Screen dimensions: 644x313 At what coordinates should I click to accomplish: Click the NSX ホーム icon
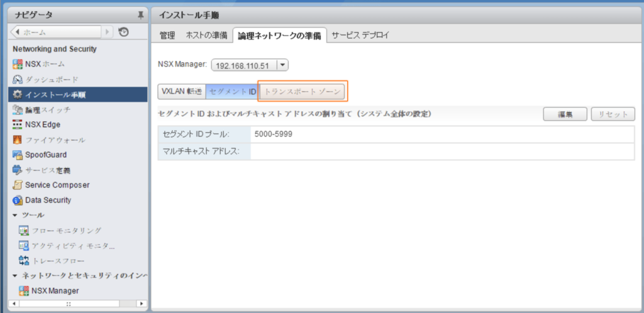click(x=18, y=64)
